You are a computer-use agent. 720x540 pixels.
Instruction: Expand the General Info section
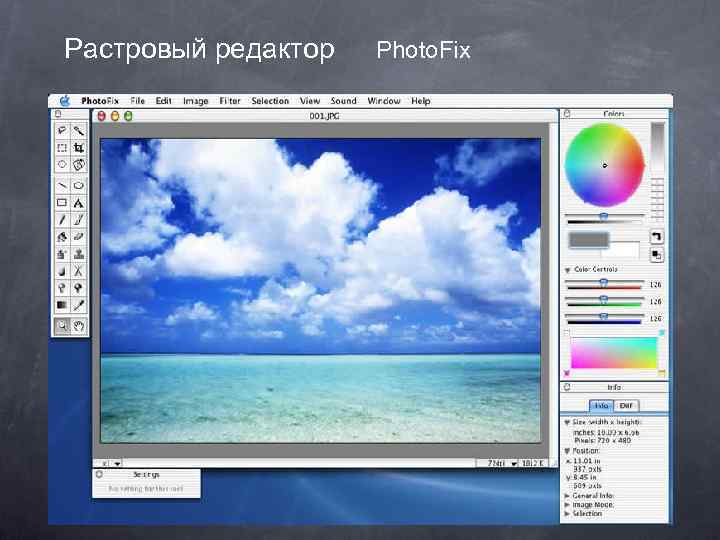click(567, 496)
